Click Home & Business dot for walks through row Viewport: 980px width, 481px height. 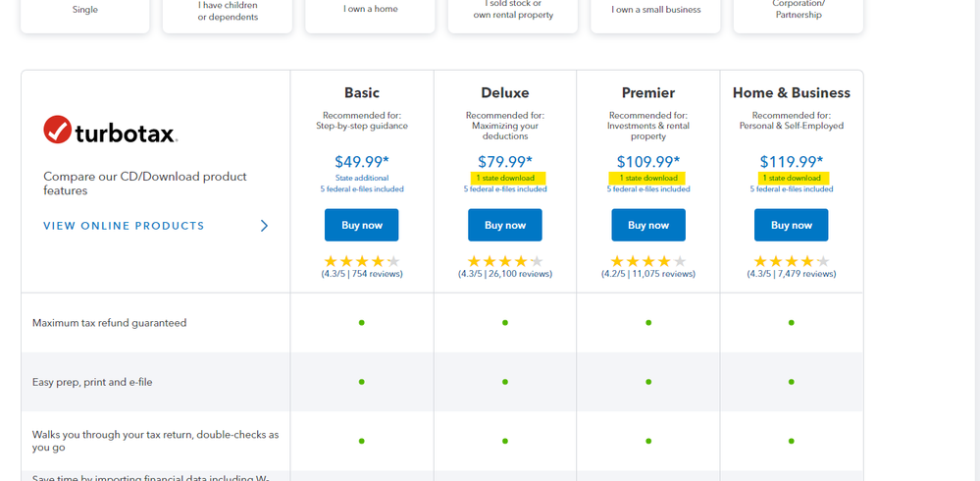coord(792,441)
